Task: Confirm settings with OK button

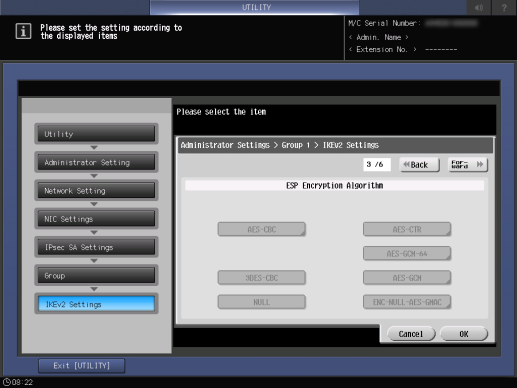Action: (x=464, y=334)
